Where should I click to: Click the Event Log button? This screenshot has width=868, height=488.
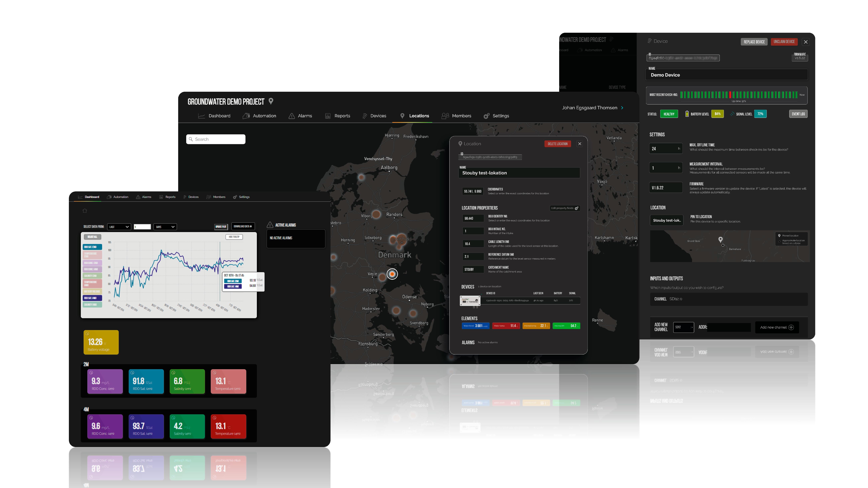[x=798, y=114]
